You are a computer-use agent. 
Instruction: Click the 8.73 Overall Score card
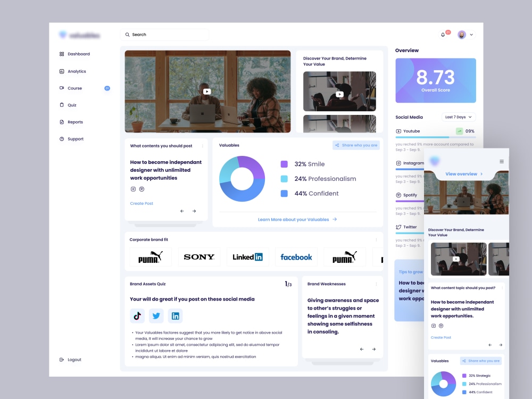click(x=436, y=80)
